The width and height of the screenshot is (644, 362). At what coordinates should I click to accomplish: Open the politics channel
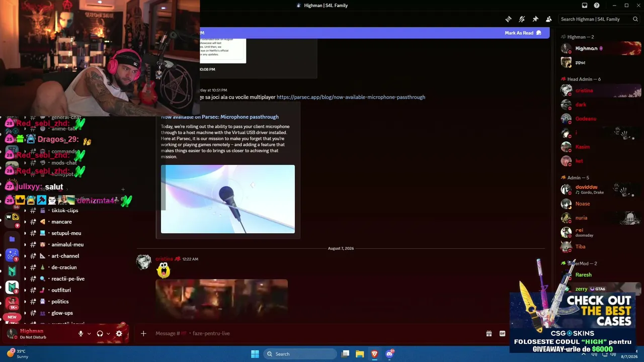60,302
